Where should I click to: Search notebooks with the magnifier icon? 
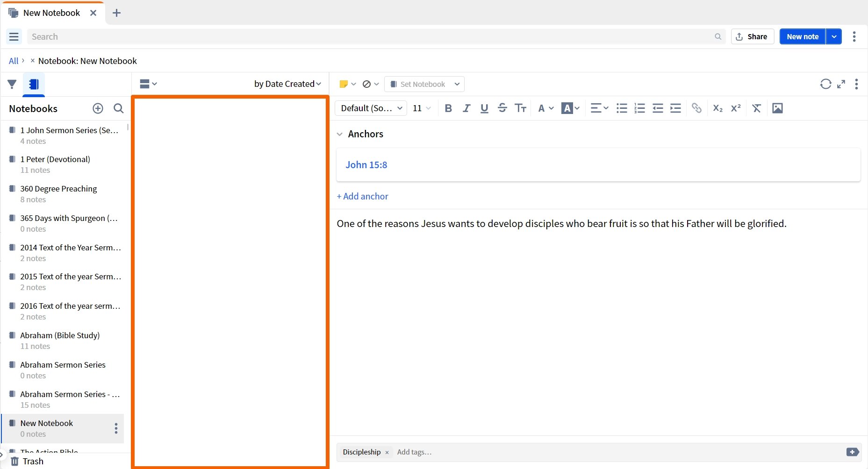[x=119, y=108]
